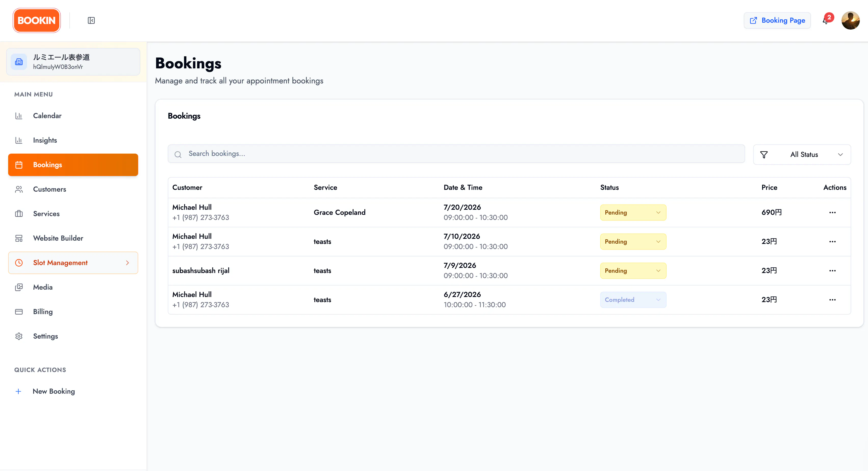The height and width of the screenshot is (471, 868).
Task: Expand Slot Management chevron
Action: [127, 263]
